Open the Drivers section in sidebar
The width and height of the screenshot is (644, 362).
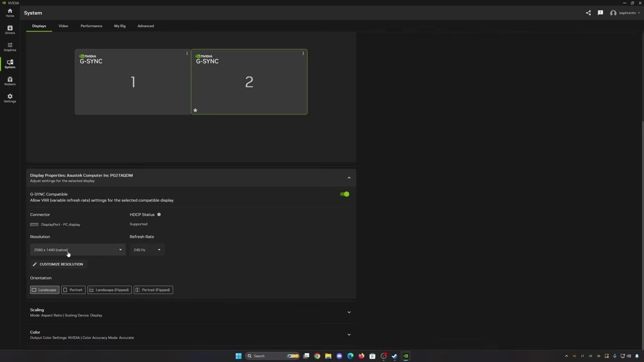pyautogui.click(x=10, y=30)
